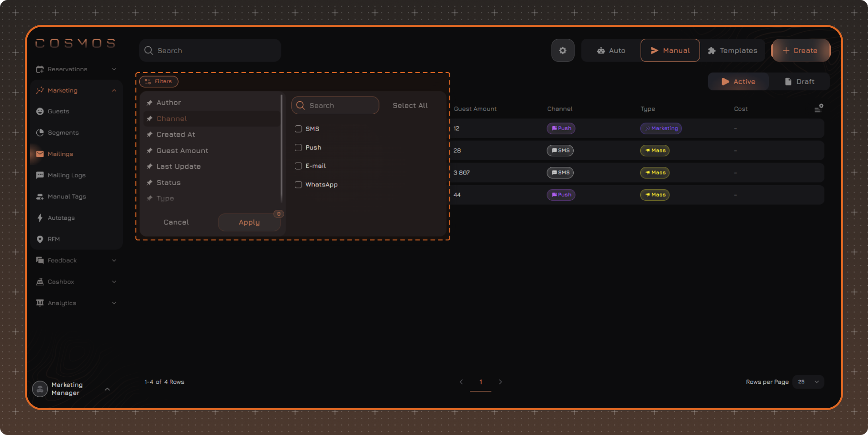868x435 pixels.
Task: Open the Rows per Page dropdown
Action: click(808, 382)
